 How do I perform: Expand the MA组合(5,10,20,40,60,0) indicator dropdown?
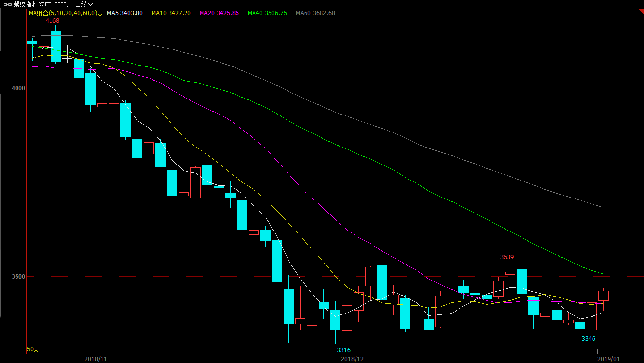(65, 13)
